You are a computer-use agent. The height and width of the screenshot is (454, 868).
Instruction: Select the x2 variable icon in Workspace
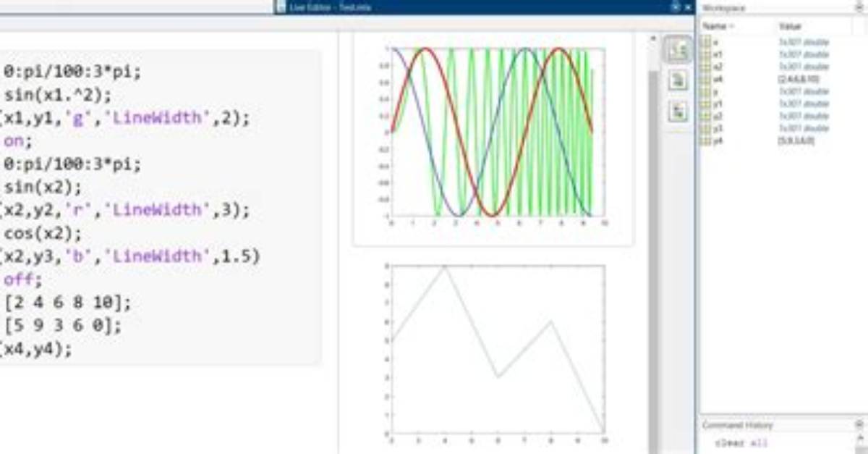click(x=706, y=67)
